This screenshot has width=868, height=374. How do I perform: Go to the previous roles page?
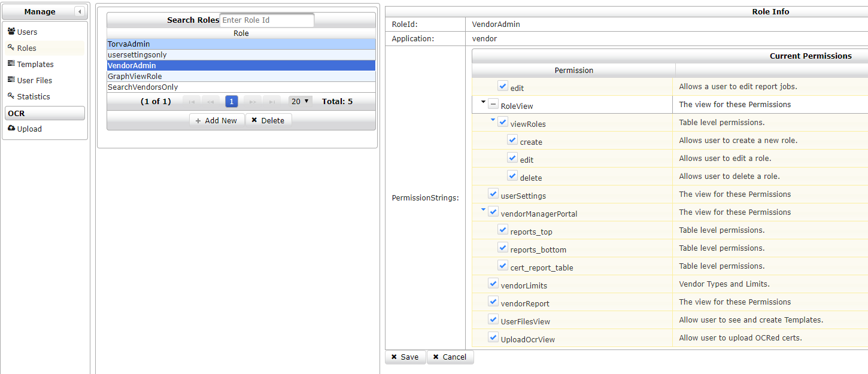(211, 102)
